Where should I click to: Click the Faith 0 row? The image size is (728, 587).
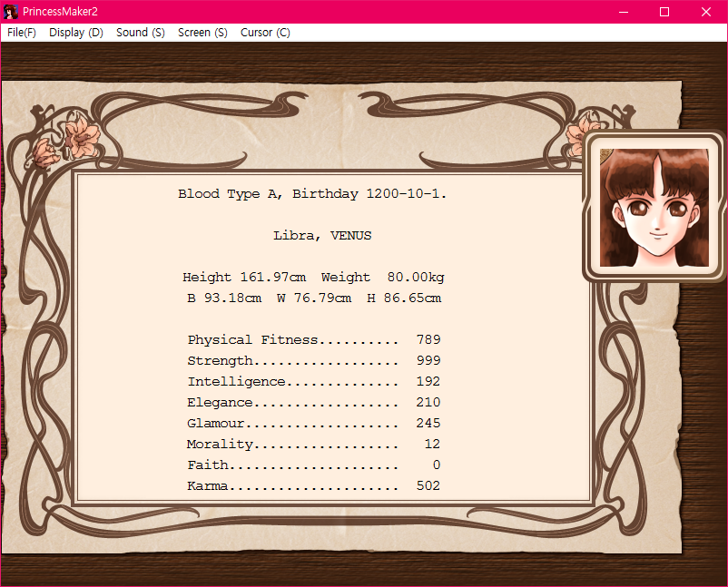(x=314, y=465)
